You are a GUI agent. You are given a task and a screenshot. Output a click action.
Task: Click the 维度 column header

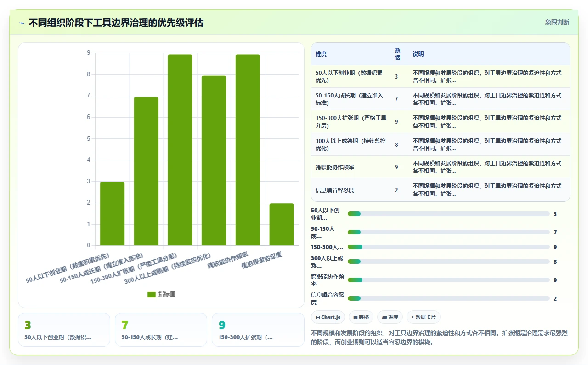click(x=321, y=54)
